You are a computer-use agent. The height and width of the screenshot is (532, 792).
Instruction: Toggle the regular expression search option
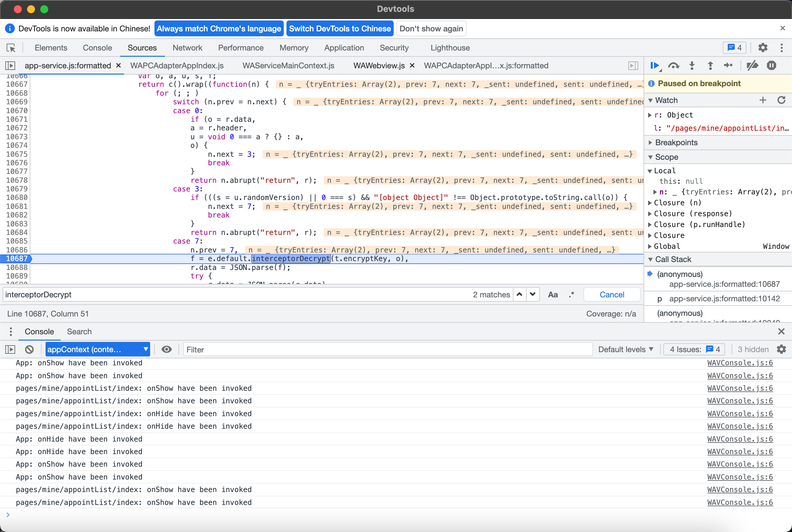coord(572,294)
